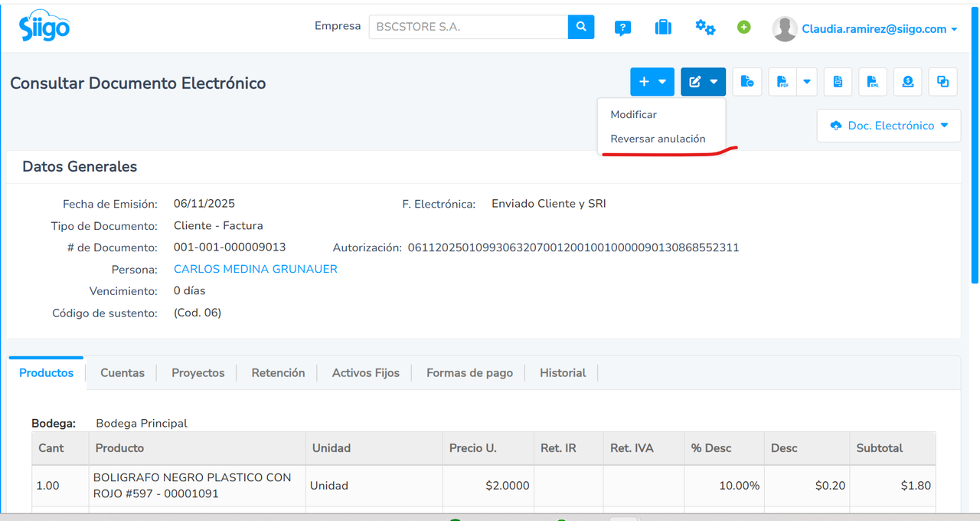This screenshot has width=980, height=521.
Task: Switch to the Productos tab
Action: click(x=47, y=373)
